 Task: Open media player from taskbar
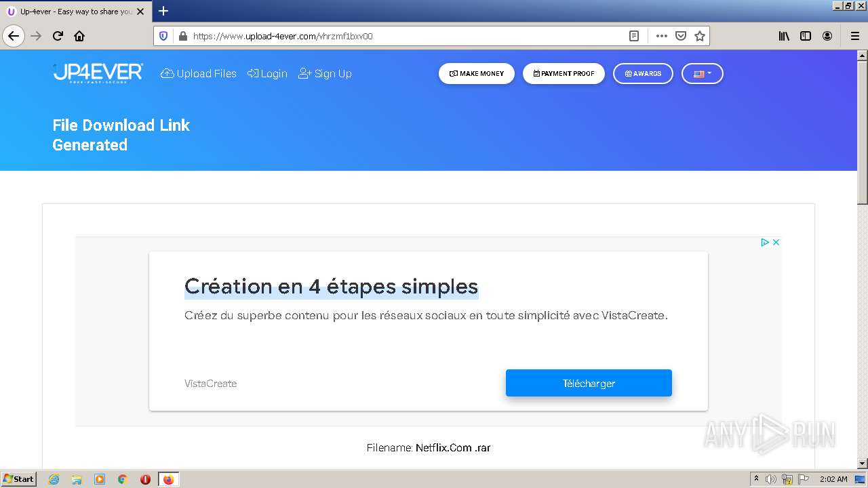pos(100,479)
